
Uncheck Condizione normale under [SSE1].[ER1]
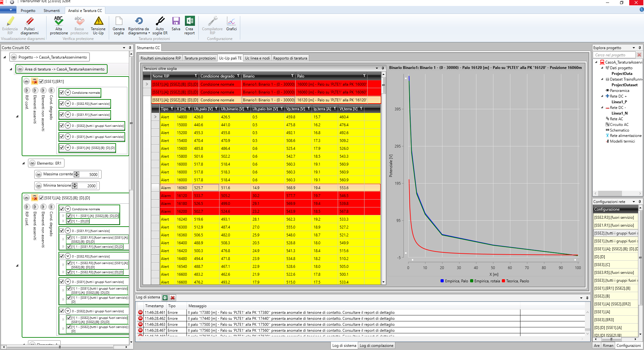(62, 93)
